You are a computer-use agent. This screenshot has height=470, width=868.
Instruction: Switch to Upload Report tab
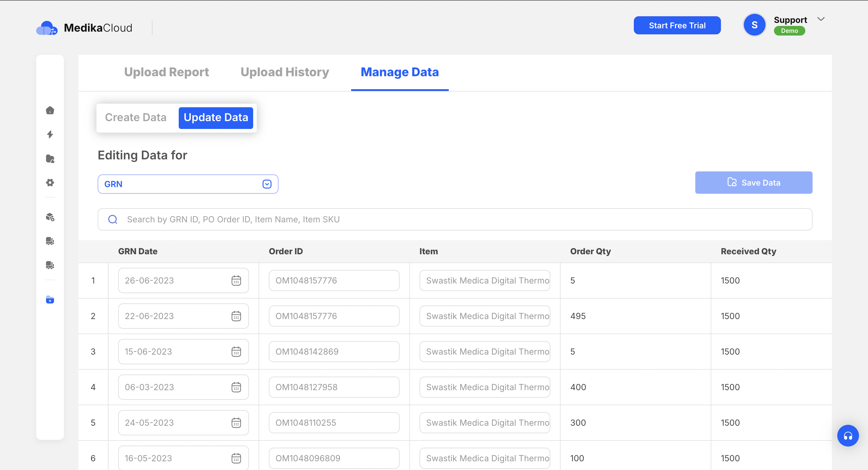[166, 72]
